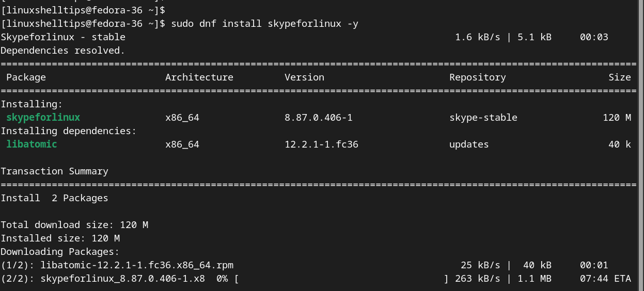Click the "Installed size: 120 M" line

coord(60,238)
